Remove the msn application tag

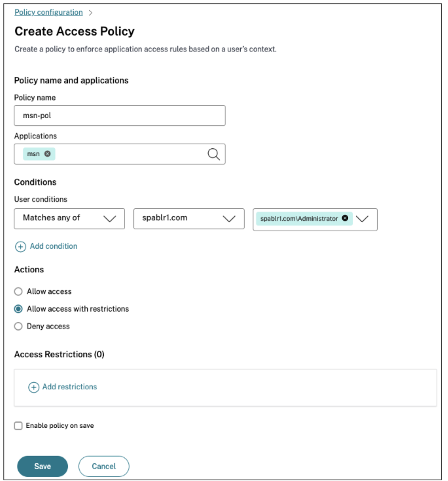pos(47,154)
